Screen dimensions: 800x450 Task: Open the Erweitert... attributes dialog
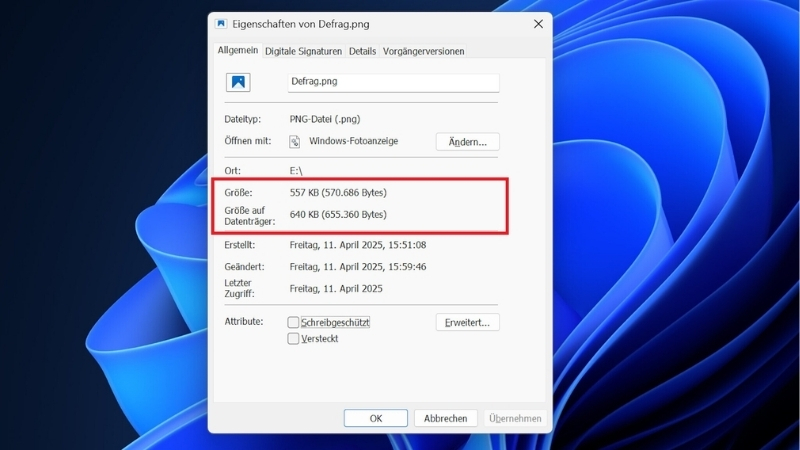pos(467,322)
